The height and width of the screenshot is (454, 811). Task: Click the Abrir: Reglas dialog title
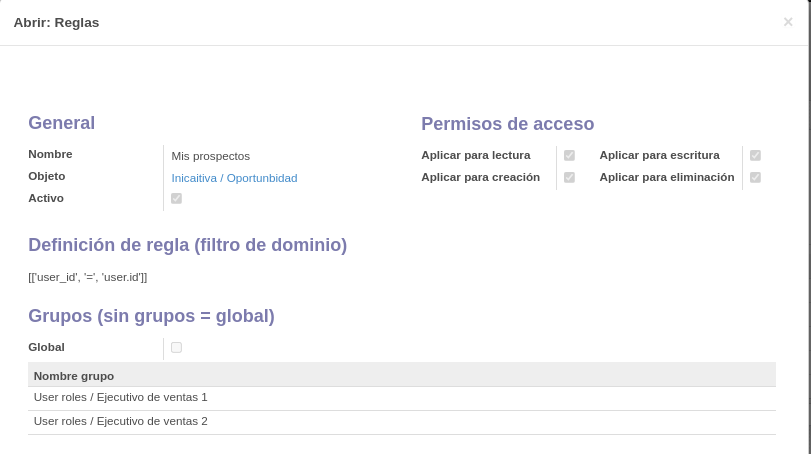coord(56,23)
